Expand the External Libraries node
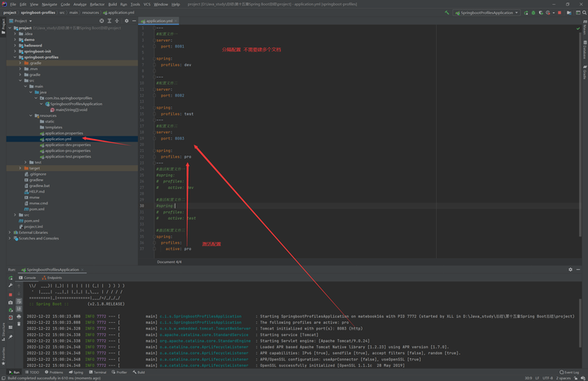Image resolution: width=588 pixels, height=381 pixels. tap(9, 232)
